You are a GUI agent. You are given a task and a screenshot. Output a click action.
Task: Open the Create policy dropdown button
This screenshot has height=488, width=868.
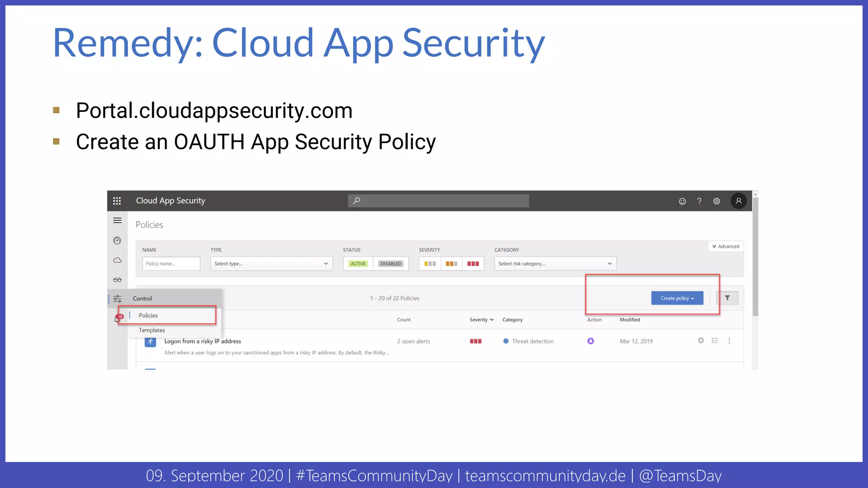tap(677, 298)
